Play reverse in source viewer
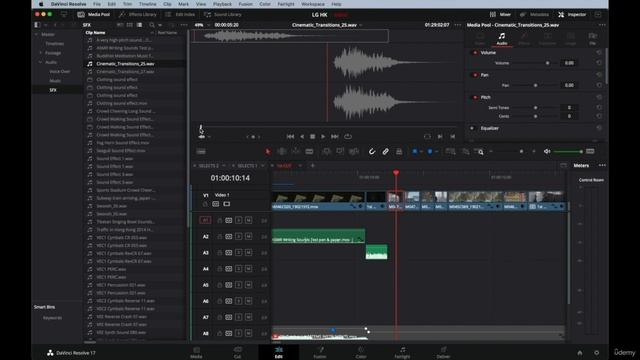The image size is (640, 360). point(302,136)
